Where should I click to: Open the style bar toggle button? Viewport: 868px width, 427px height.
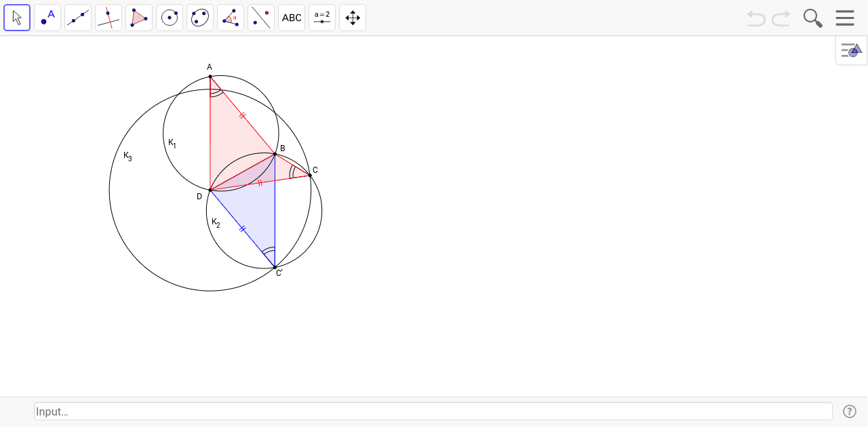pos(851,50)
